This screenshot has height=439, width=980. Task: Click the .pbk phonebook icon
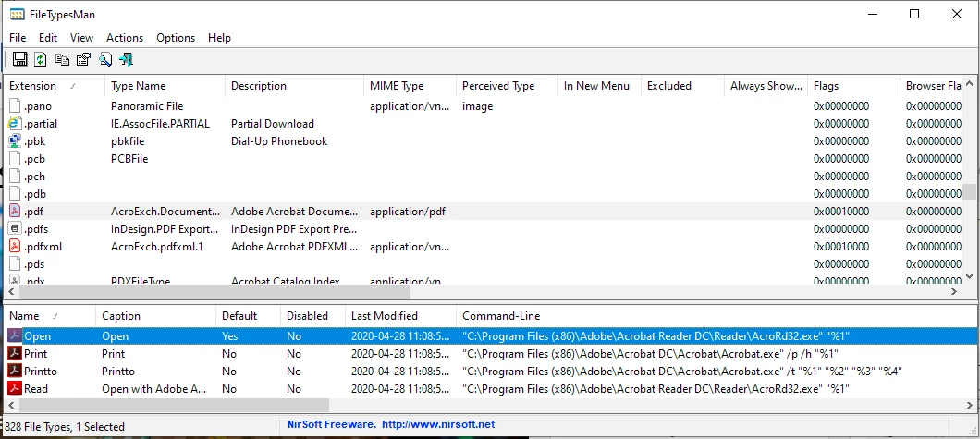[x=15, y=141]
